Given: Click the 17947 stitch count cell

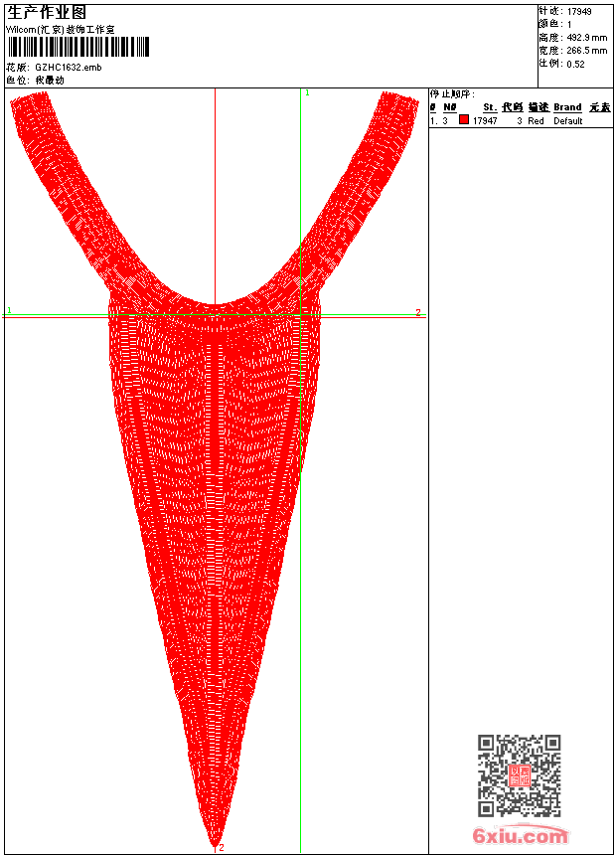Looking at the screenshot, I should 485,121.
